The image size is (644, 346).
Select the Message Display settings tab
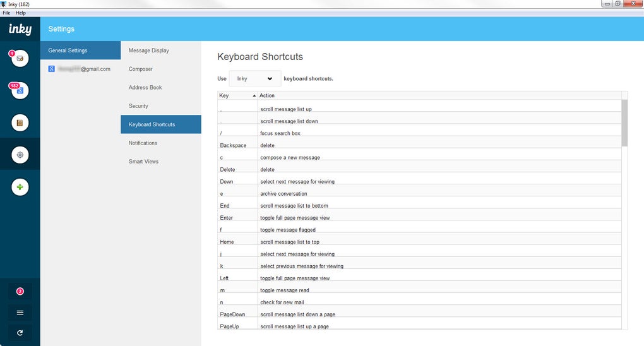click(x=149, y=51)
